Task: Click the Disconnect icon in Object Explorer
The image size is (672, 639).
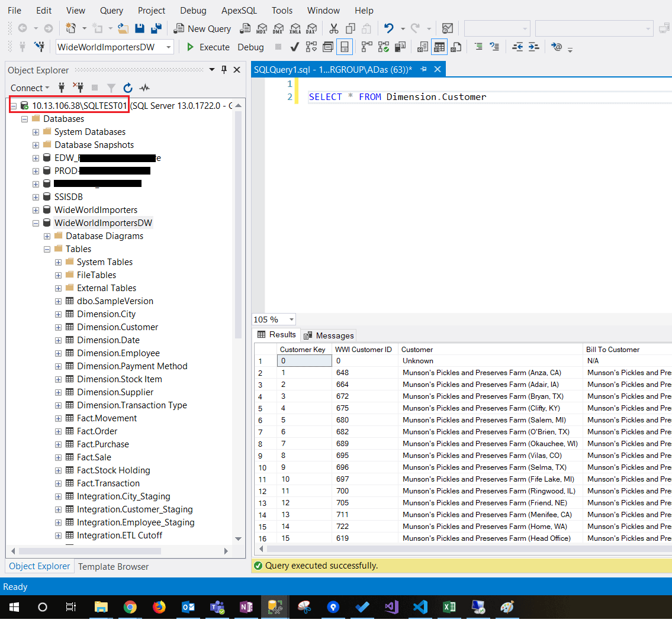Action: 78,88
